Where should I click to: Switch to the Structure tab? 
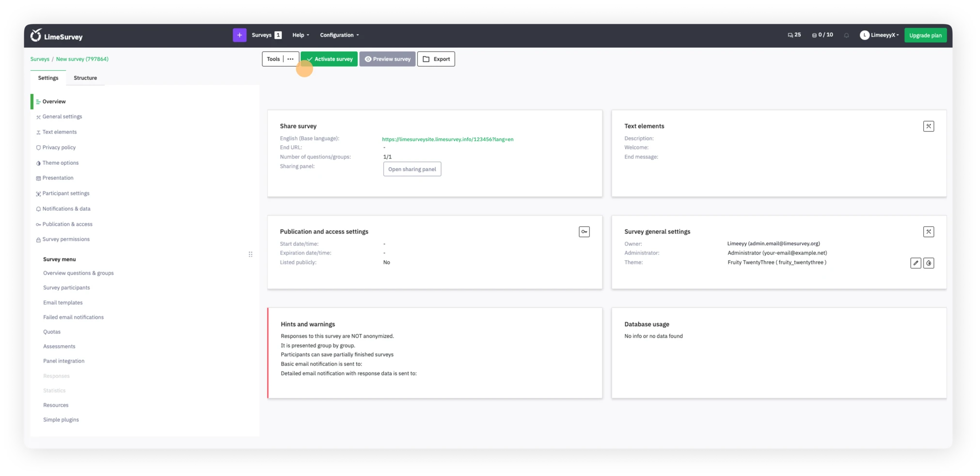[85, 78]
